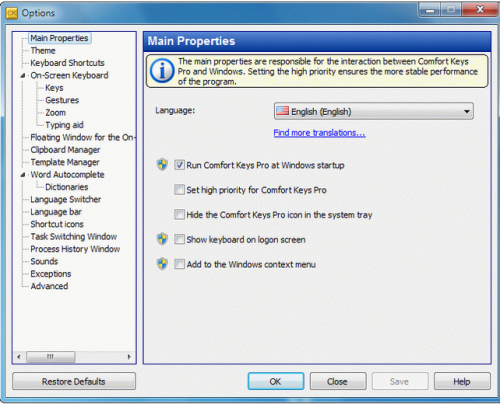Open Find more translations link
This screenshot has width=500, height=404.
pos(319,133)
